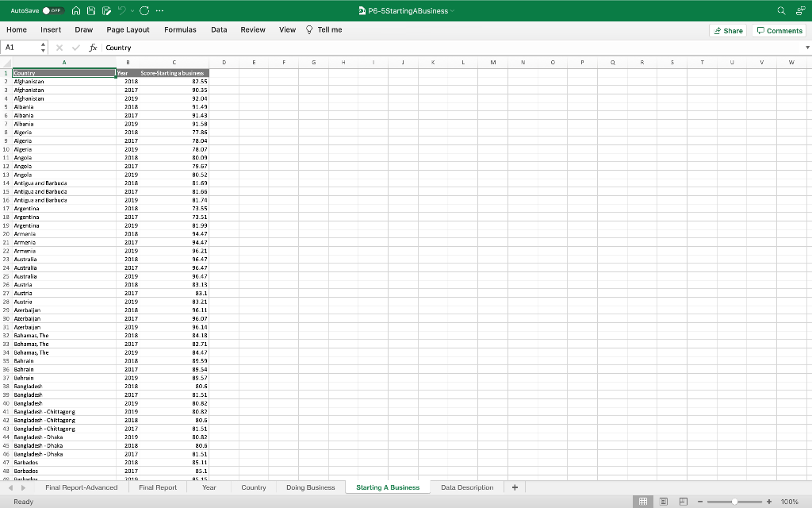The height and width of the screenshot is (508, 812).
Task: Open the Comments panel button
Action: [778, 30]
